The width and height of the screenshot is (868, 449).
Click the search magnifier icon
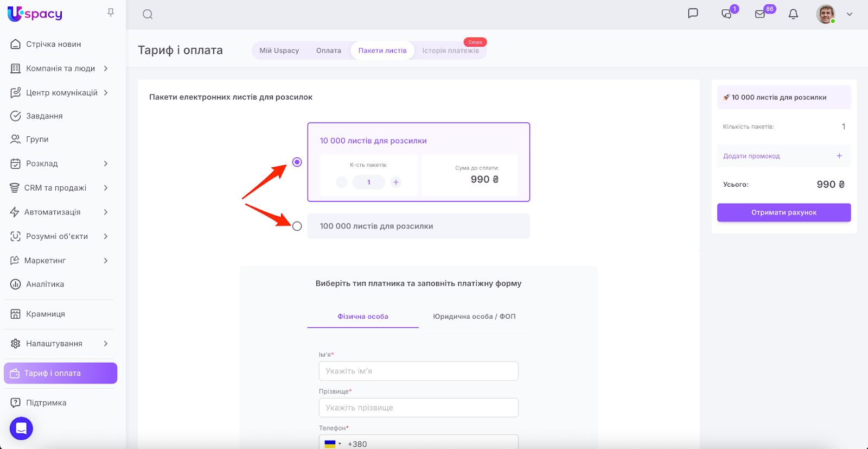pyautogui.click(x=148, y=15)
